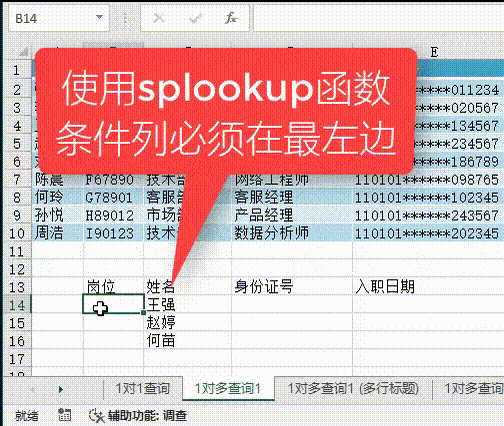Click ID number ending 202345
504x426 pixels.
coord(428,233)
